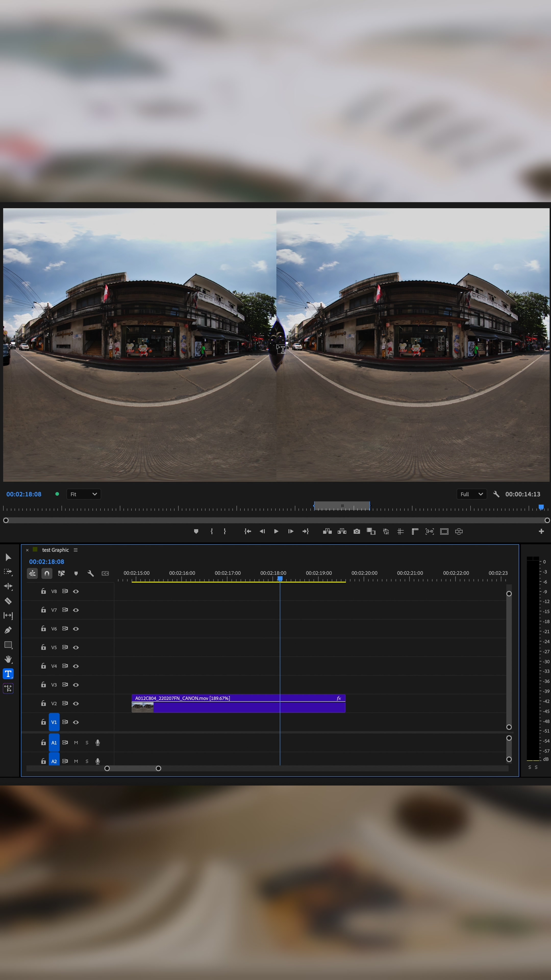551x980 pixels.
Task: Mute audio track A1
Action: [x=76, y=743]
